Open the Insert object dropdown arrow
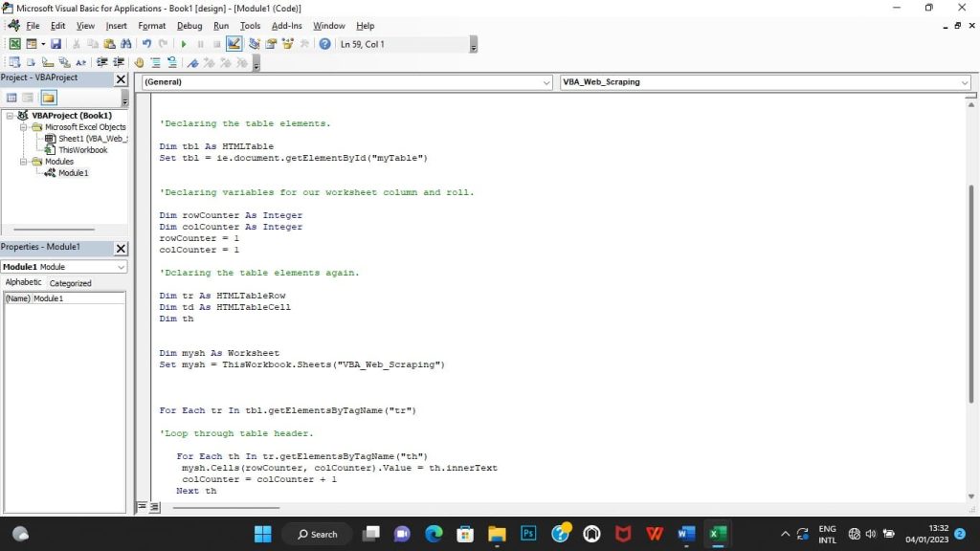 [42, 44]
